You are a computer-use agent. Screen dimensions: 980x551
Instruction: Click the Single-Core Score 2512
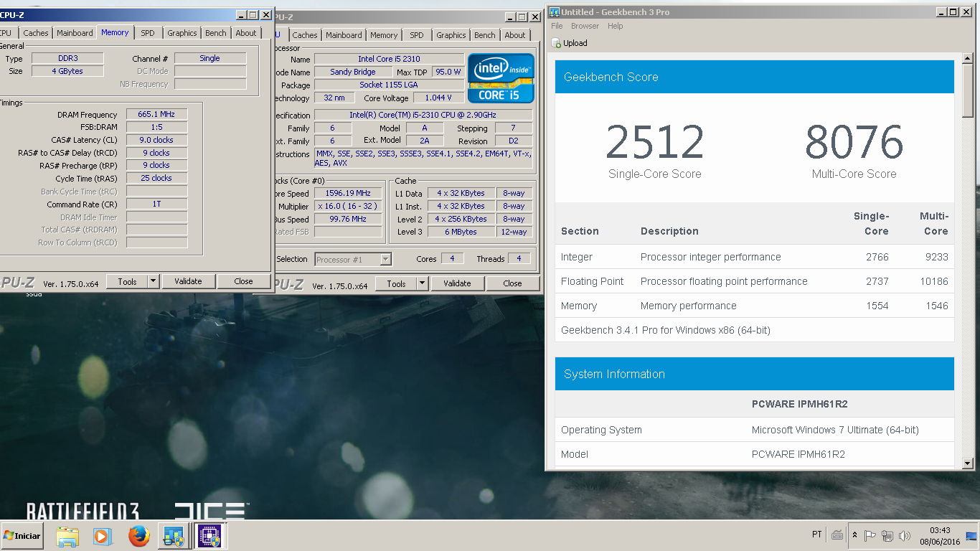654,142
